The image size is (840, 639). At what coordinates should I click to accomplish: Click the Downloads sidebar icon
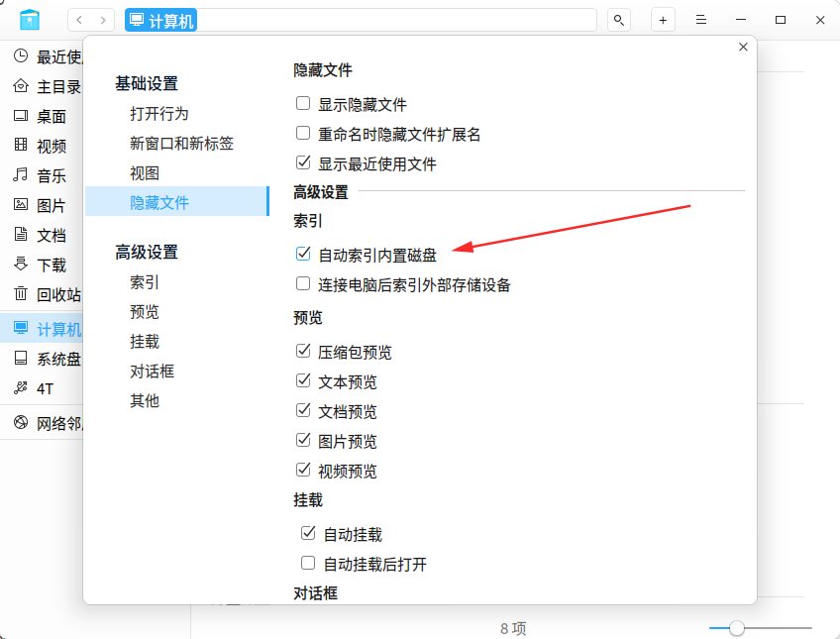[21, 264]
